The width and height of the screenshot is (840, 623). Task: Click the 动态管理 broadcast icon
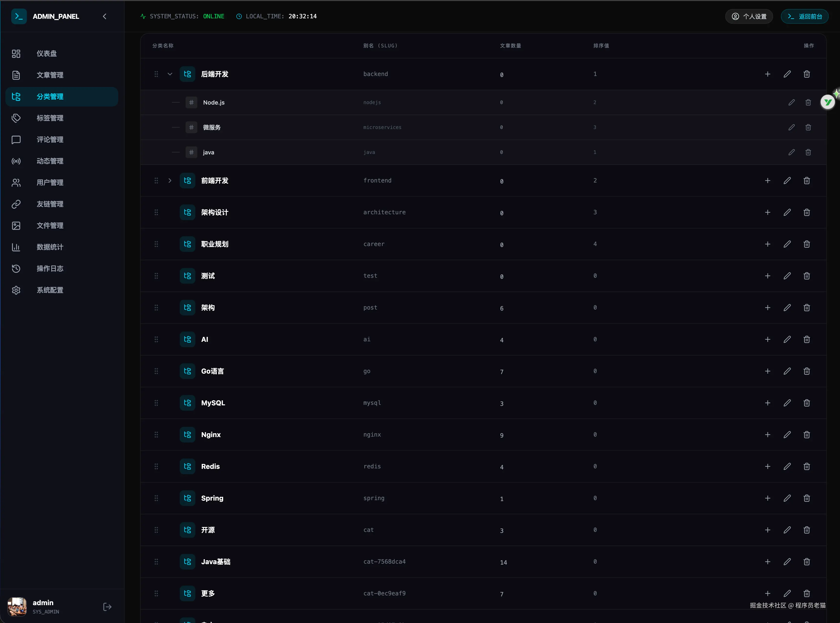click(x=16, y=161)
